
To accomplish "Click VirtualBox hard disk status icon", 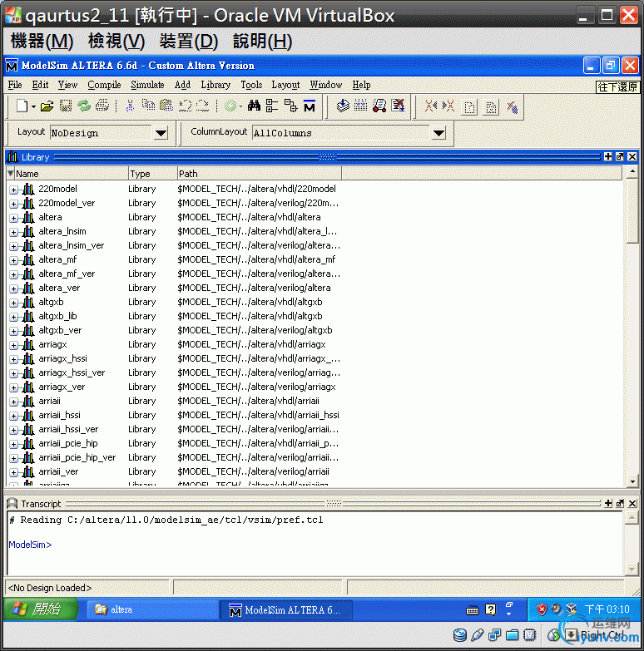I will pos(460,635).
